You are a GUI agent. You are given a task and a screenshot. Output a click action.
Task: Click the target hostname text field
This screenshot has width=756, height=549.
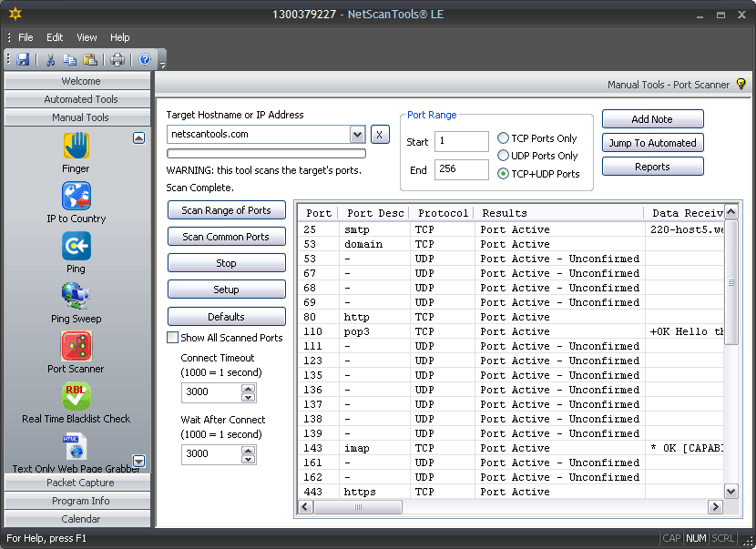259,135
